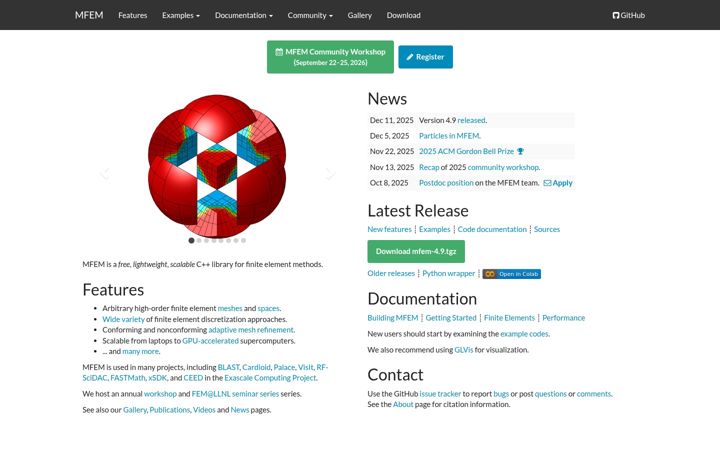
Task: Open the MFEM brand home link
Action: 89,15
